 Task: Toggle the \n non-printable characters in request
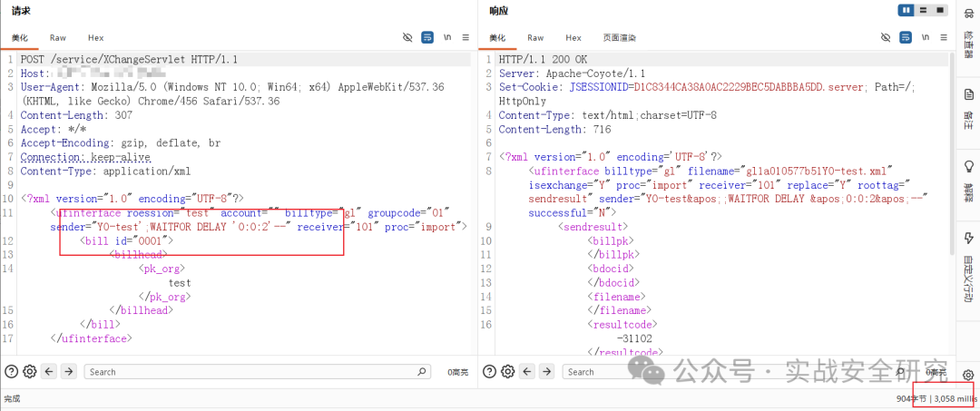446,37
